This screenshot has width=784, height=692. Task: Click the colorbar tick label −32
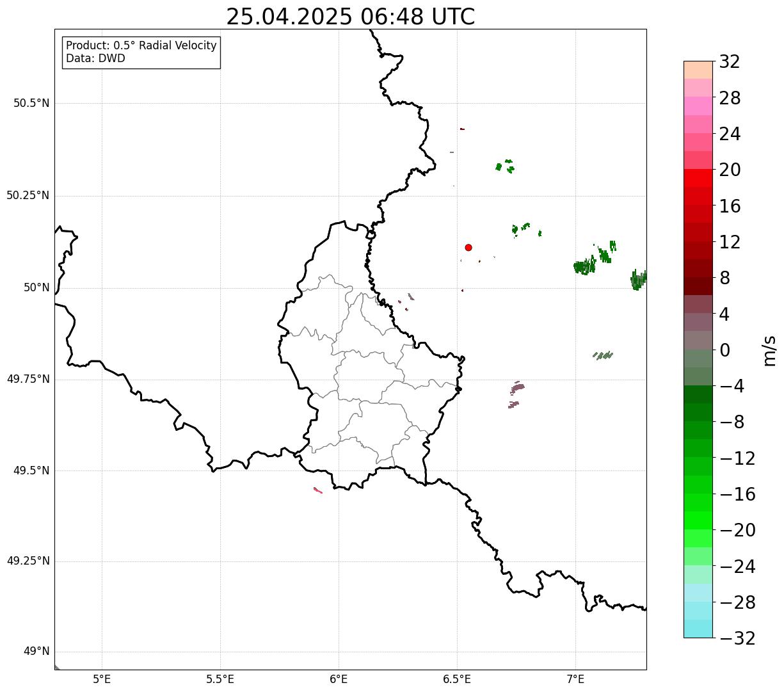pyautogui.click(x=737, y=639)
